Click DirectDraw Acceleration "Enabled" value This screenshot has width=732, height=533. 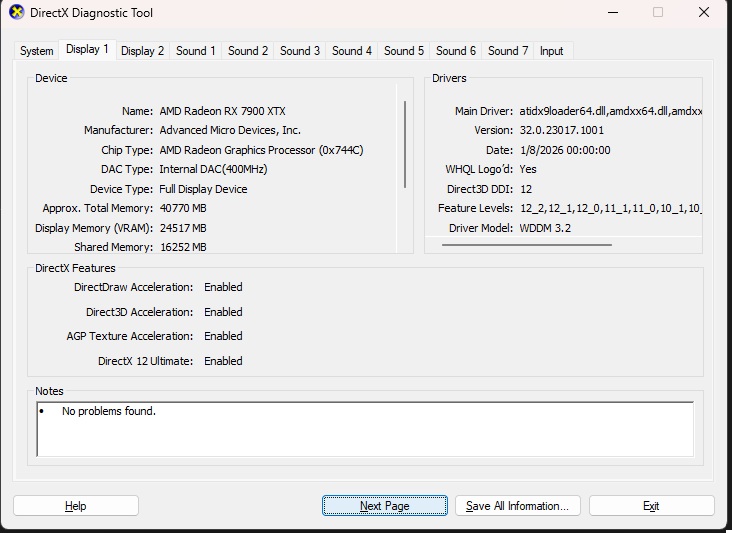223,287
